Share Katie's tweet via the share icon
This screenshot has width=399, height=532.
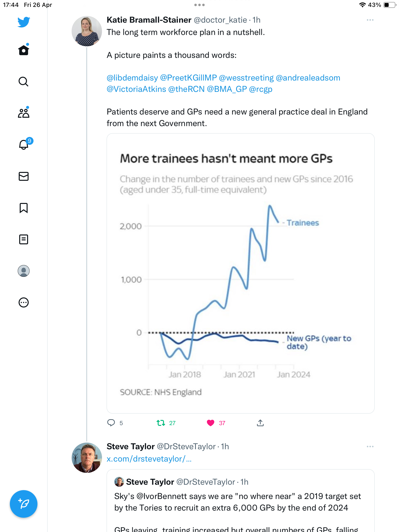click(260, 423)
